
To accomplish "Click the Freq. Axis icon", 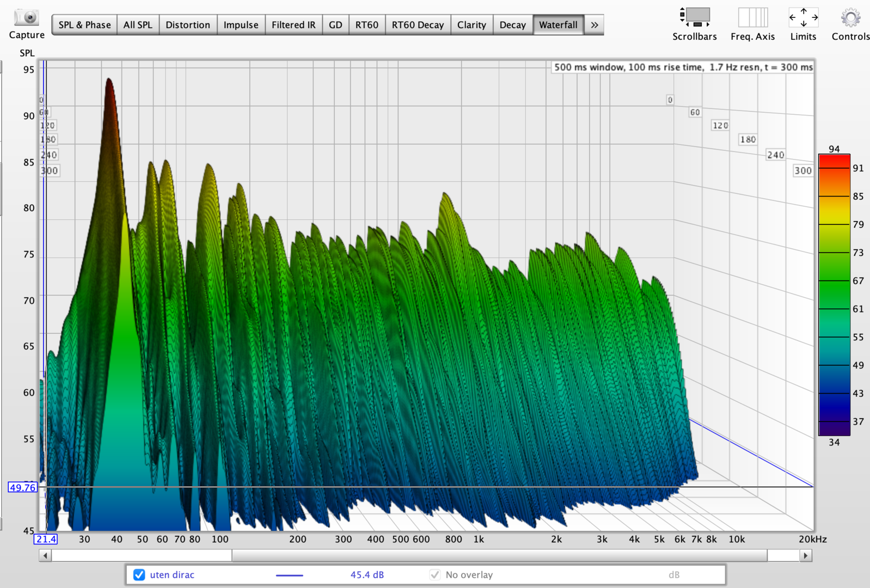I will coord(752,17).
